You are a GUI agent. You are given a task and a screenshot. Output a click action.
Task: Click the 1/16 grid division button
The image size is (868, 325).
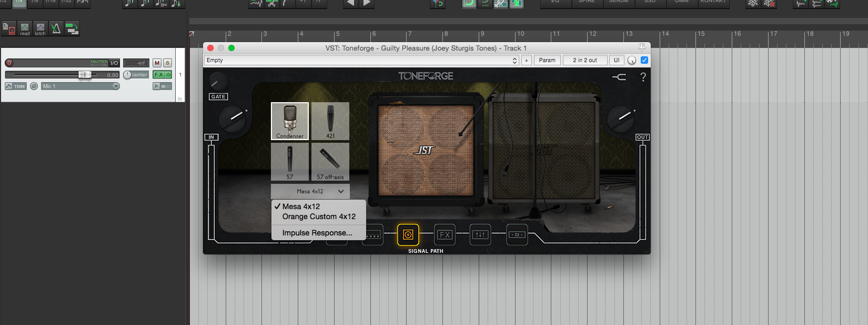pyautogui.click(x=50, y=3)
